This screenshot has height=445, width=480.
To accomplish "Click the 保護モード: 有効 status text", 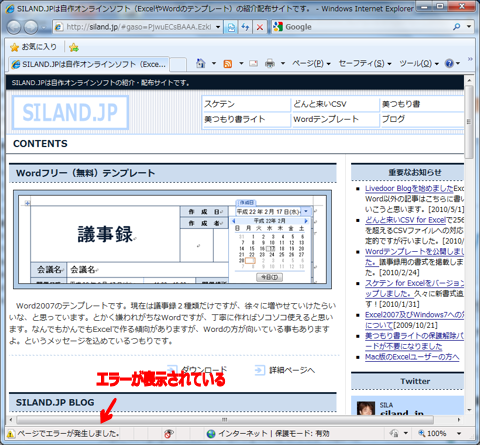I will (x=302, y=434).
